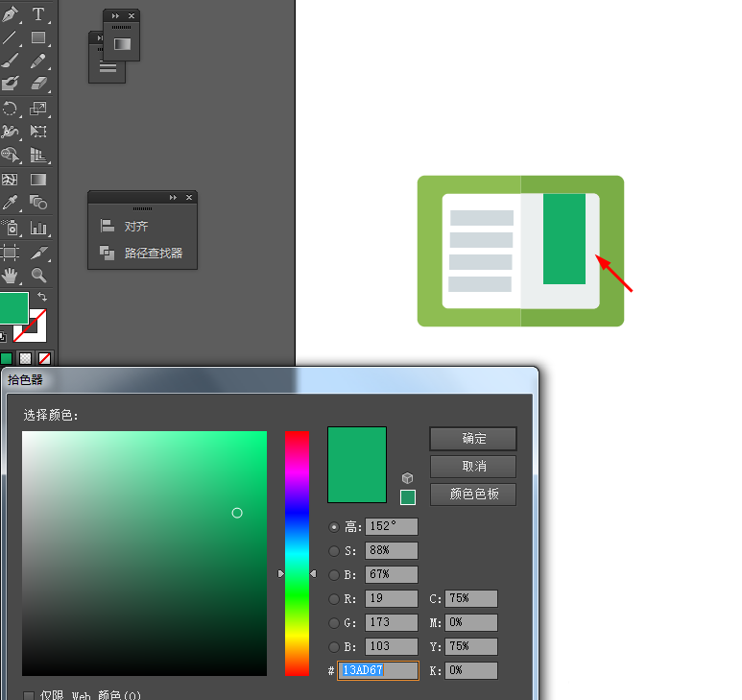Image resolution: width=742 pixels, height=700 pixels.
Task: Select the Shape Builder tool
Action: click(x=11, y=155)
